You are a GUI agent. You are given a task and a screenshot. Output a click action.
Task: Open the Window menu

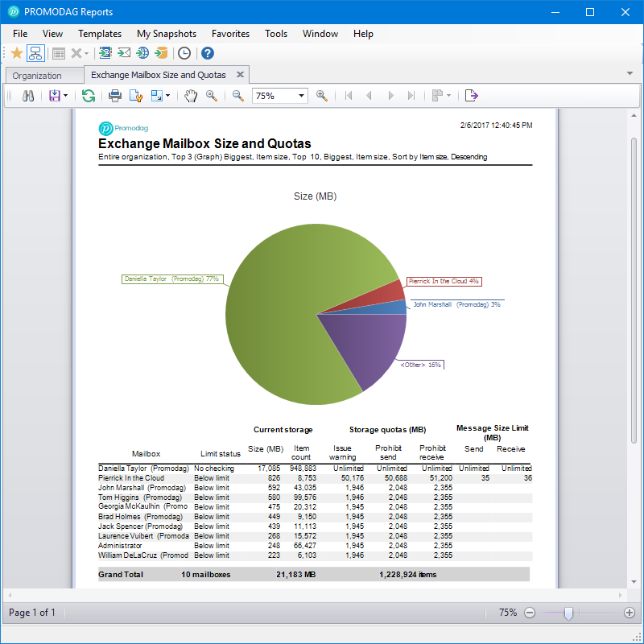pos(320,34)
